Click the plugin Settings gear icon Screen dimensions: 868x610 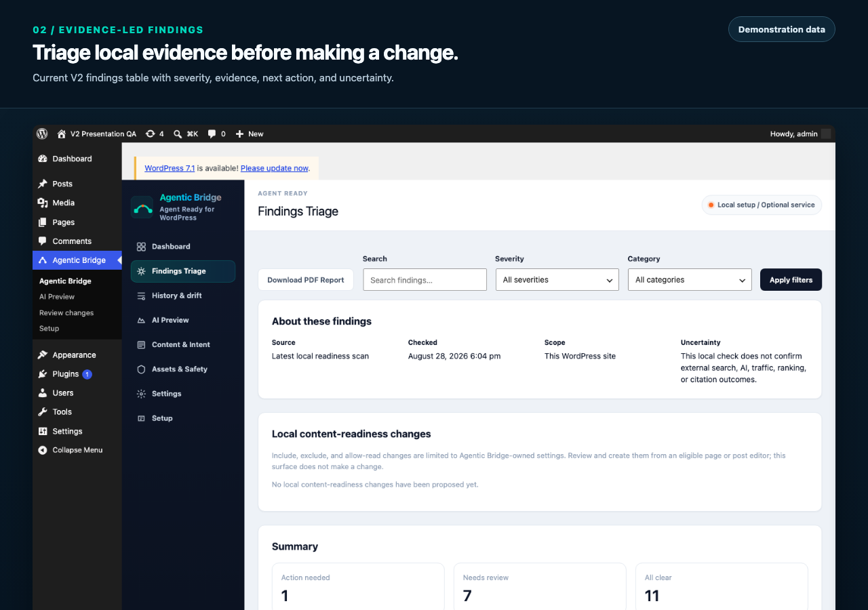pos(141,394)
